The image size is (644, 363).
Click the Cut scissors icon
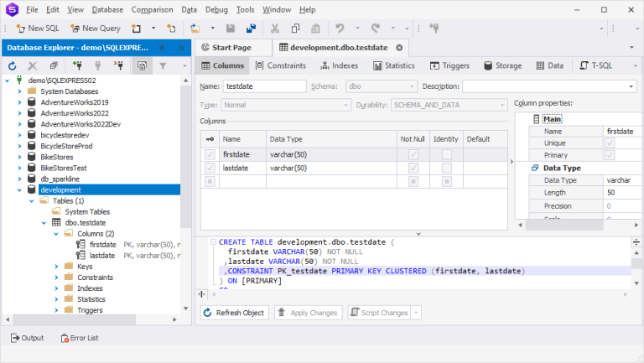coord(275,29)
